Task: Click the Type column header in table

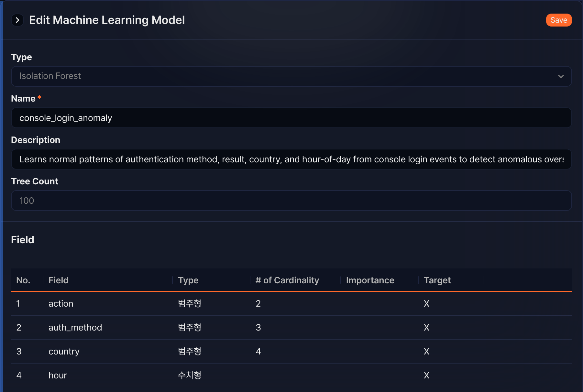Action: (188, 280)
